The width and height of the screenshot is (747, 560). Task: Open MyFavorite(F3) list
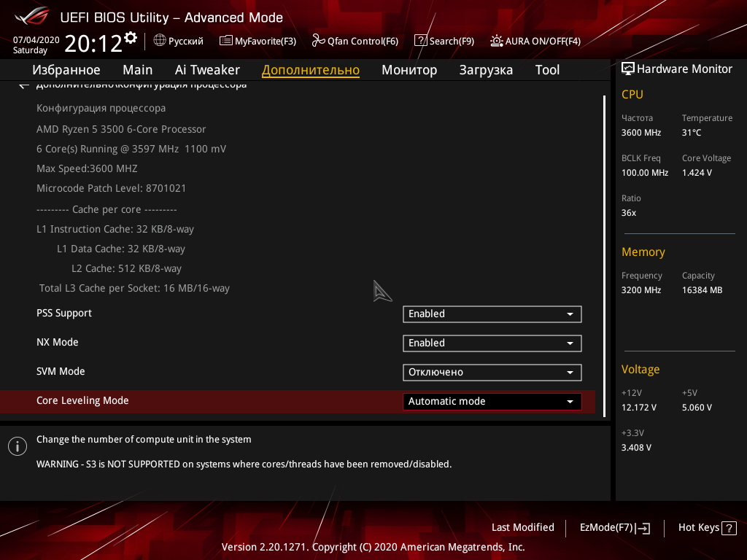[258, 41]
